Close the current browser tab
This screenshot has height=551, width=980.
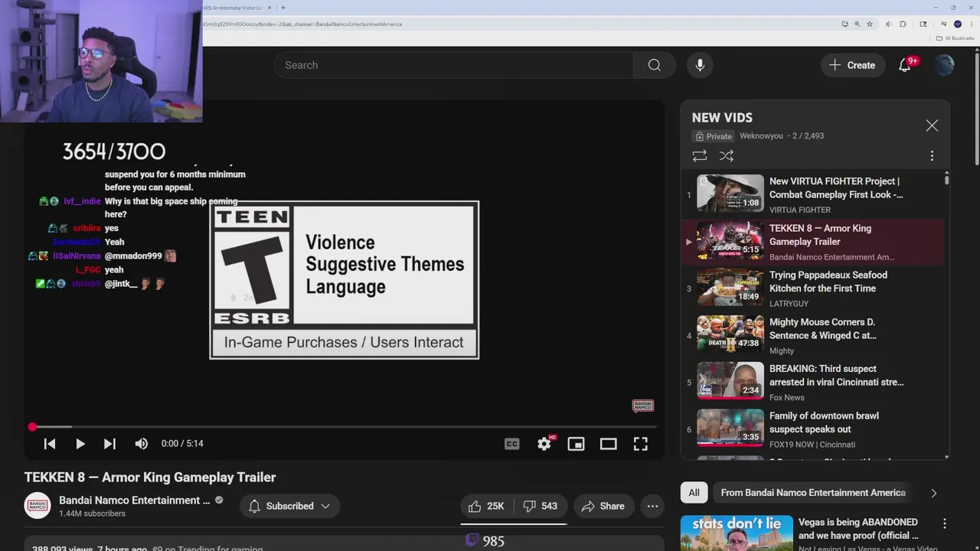(269, 8)
